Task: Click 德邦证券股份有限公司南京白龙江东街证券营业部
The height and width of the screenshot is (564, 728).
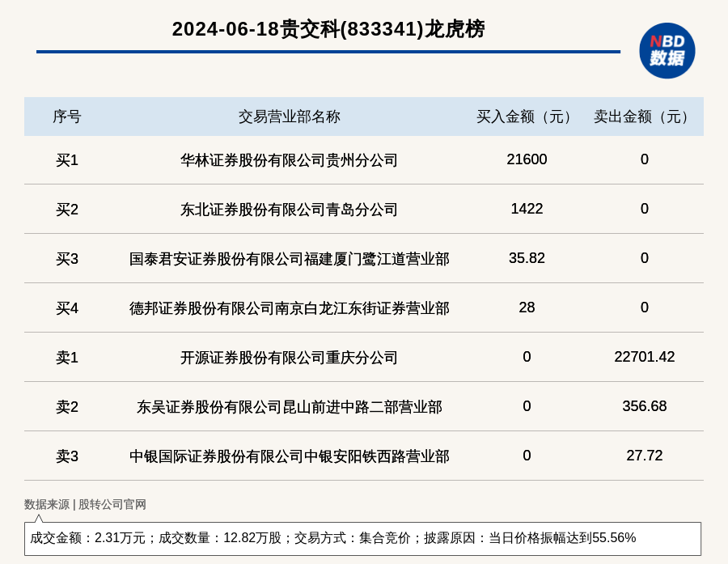Action: coord(290,307)
